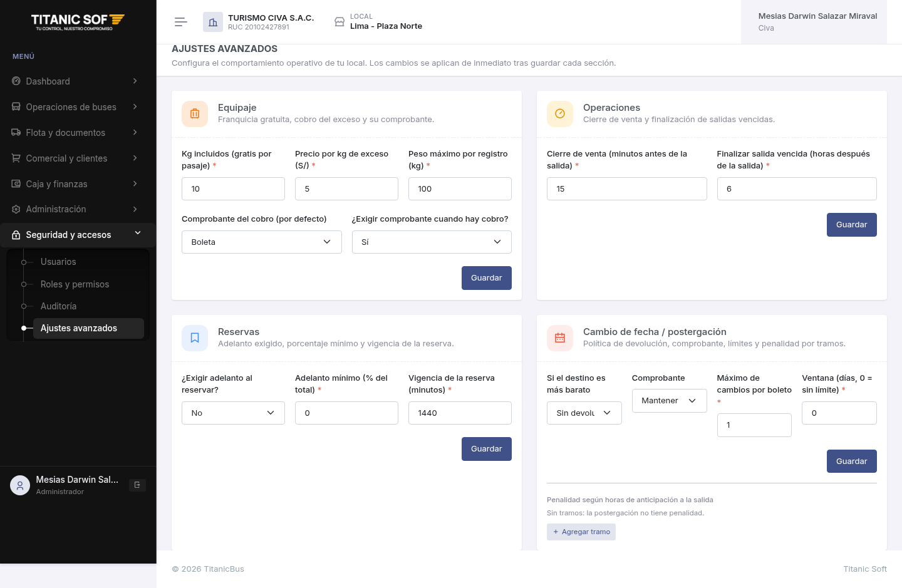Image resolution: width=902 pixels, height=588 pixels.
Task: Click the Seguridad y accesos lock icon
Action: pos(16,235)
